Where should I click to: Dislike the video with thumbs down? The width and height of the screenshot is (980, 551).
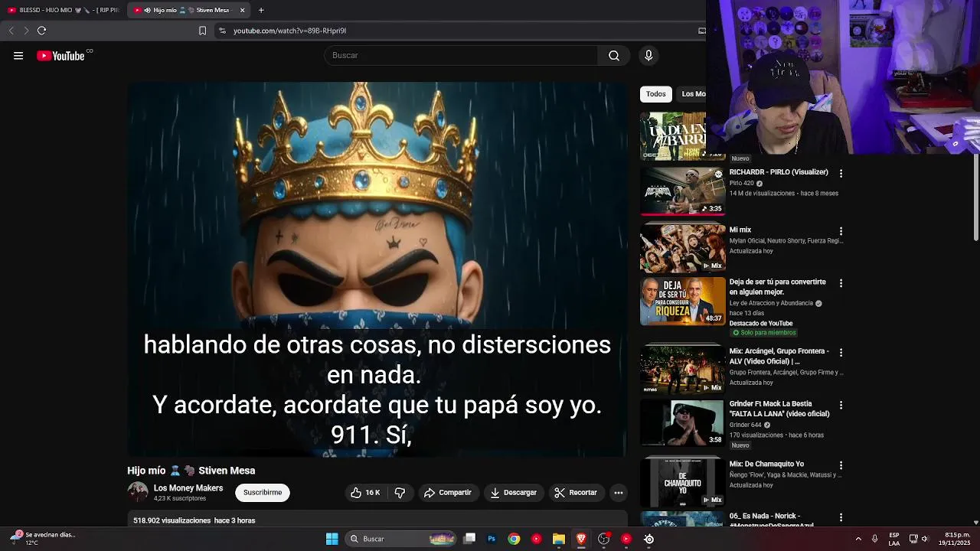pyautogui.click(x=400, y=493)
